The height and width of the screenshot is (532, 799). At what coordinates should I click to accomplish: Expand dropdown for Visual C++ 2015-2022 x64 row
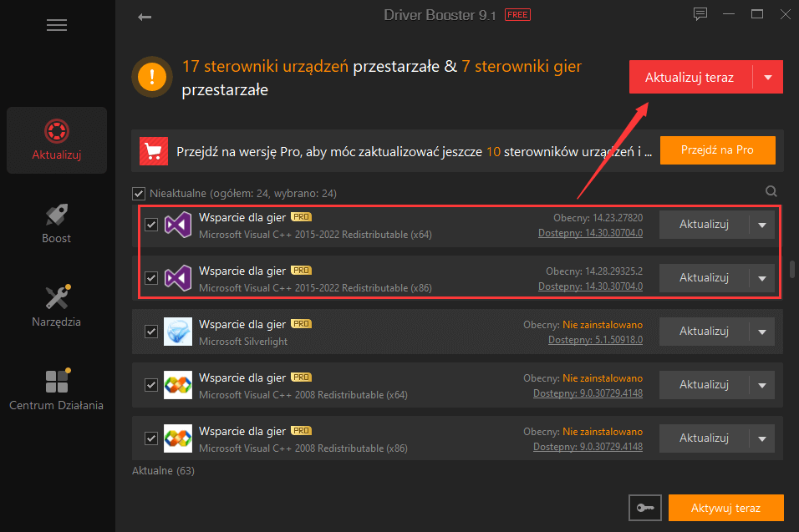762,225
